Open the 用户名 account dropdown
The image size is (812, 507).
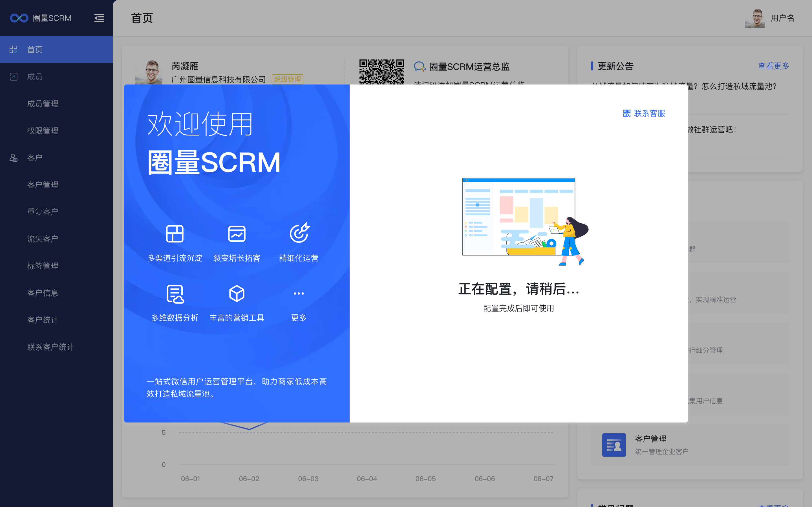782,18
